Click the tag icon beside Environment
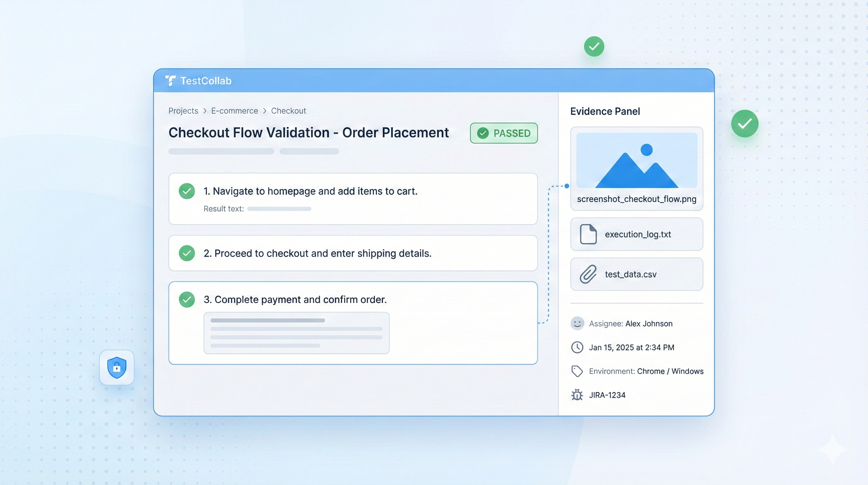Viewport: 868px width, 485px height. click(x=577, y=371)
